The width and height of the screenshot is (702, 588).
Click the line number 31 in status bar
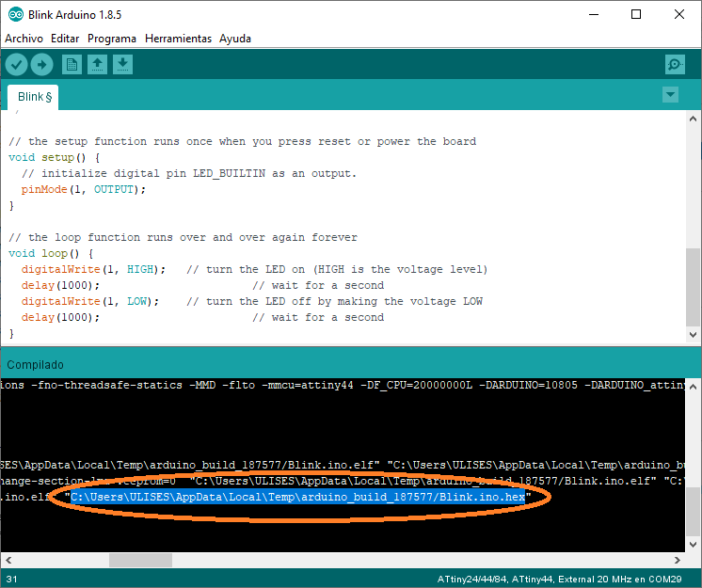pos(11,580)
